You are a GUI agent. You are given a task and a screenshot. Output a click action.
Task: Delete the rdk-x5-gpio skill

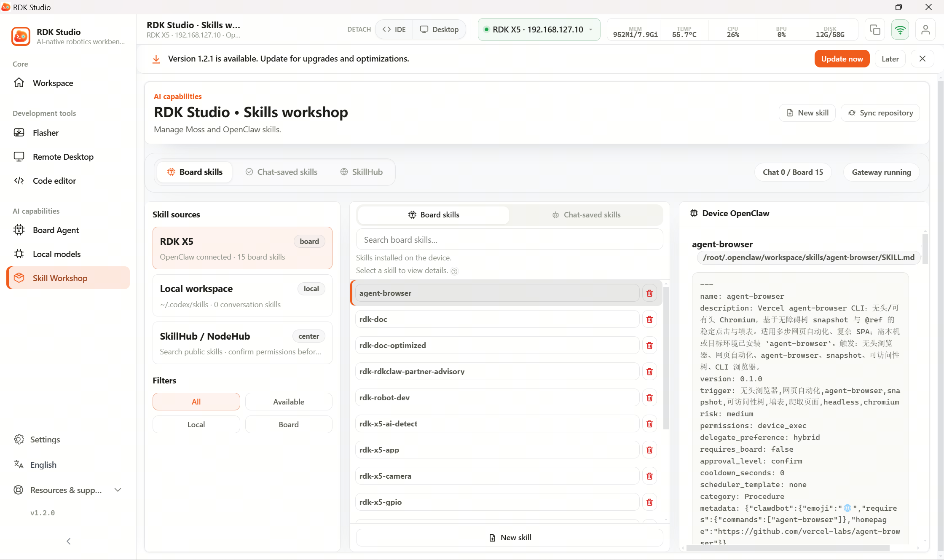click(x=649, y=502)
